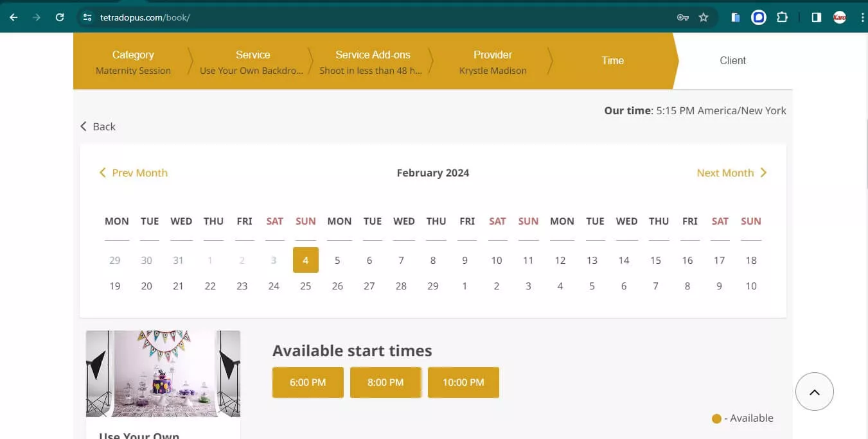Select the Provider step showing Krystle Madison

[x=492, y=61]
